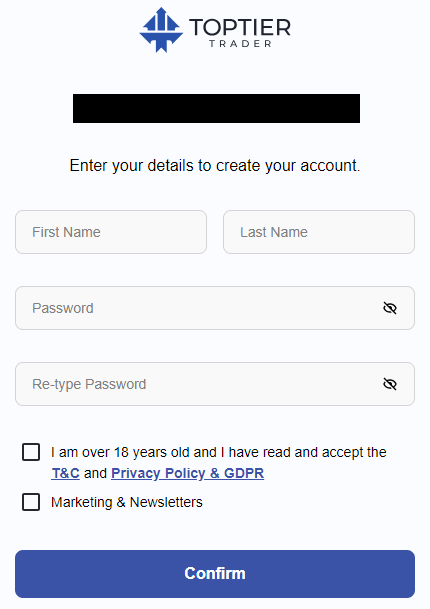Click the Marketing & Newsletters label text

point(127,502)
